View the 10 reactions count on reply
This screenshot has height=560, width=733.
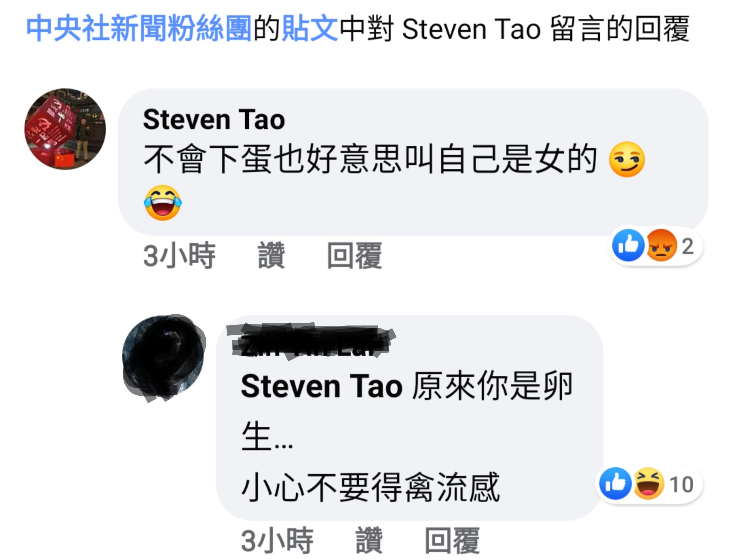(x=681, y=485)
